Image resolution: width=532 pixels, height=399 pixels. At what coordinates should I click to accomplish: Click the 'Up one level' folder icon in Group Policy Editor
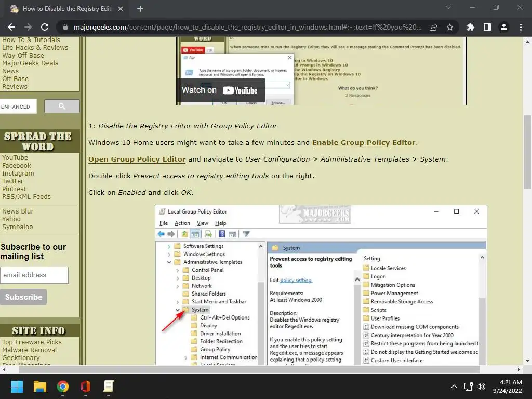tap(184, 234)
